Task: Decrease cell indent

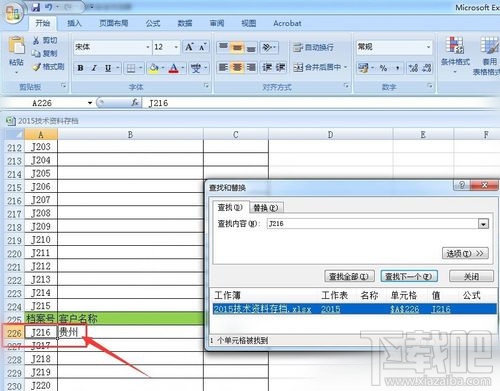Action: 267,68
